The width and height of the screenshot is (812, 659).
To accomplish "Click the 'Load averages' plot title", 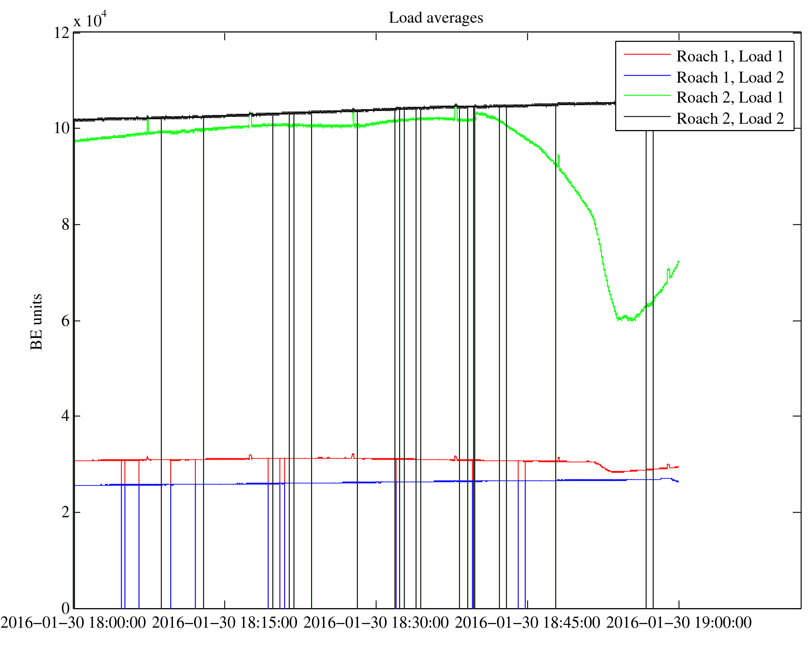I will click(436, 18).
